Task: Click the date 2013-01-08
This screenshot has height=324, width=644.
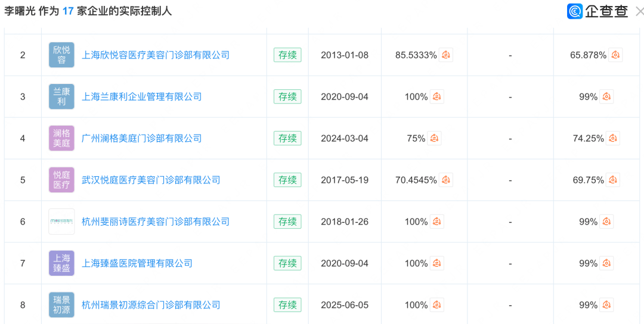Action: [x=345, y=55]
